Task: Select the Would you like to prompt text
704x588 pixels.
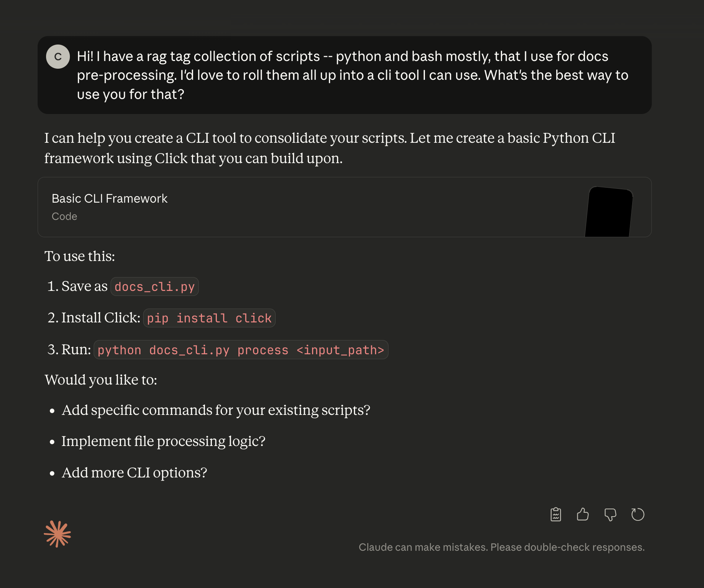Action: click(101, 380)
